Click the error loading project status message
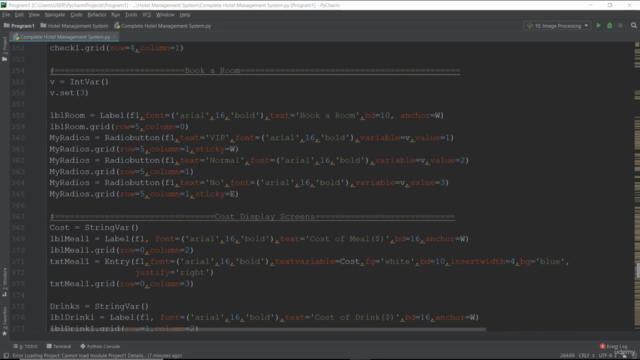 pyautogui.click(x=97, y=356)
